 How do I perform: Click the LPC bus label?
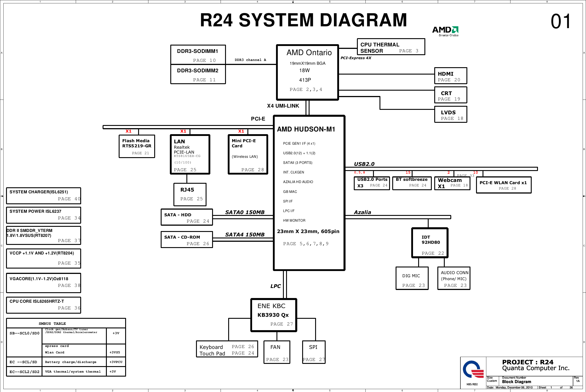point(276,286)
